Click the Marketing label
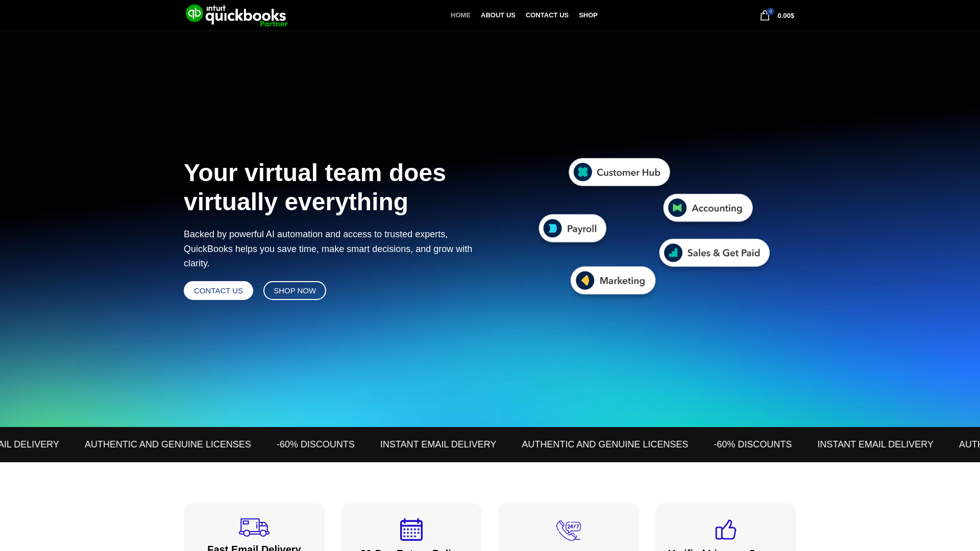Image resolution: width=980 pixels, height=551 pixels. point(622,281)
